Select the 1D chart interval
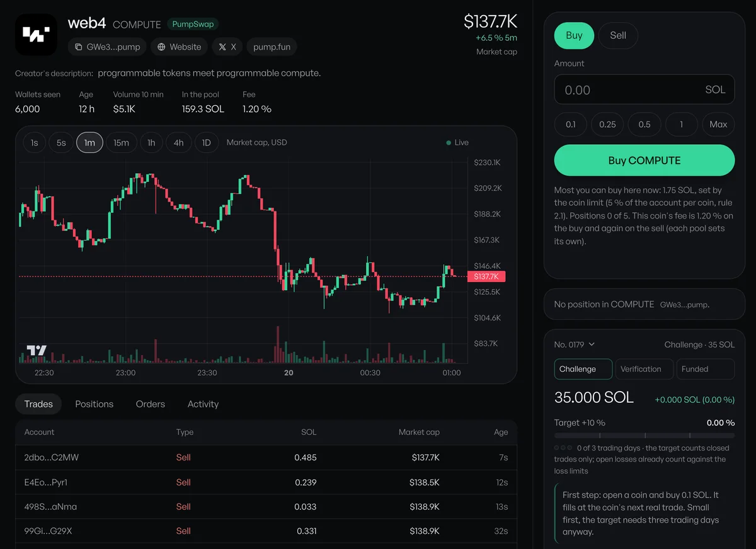The width and height of the screenshot is (756, 549). tap(206, 143)
